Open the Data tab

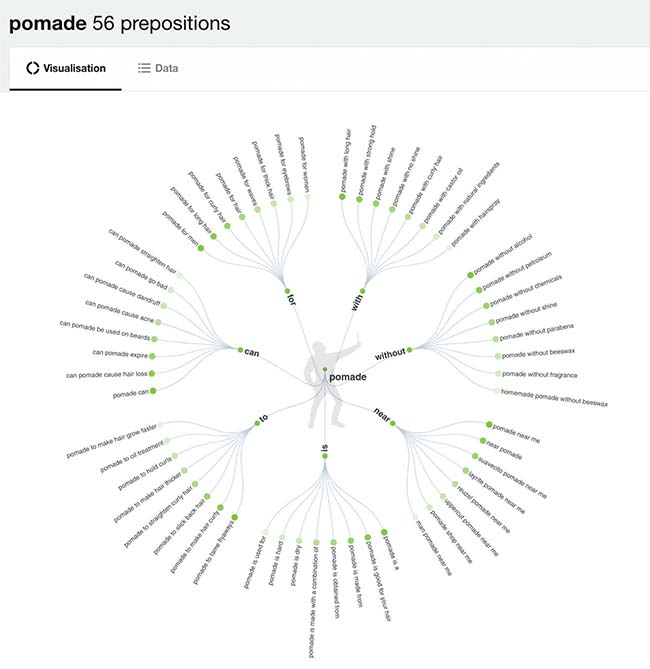tap(158, 68)
